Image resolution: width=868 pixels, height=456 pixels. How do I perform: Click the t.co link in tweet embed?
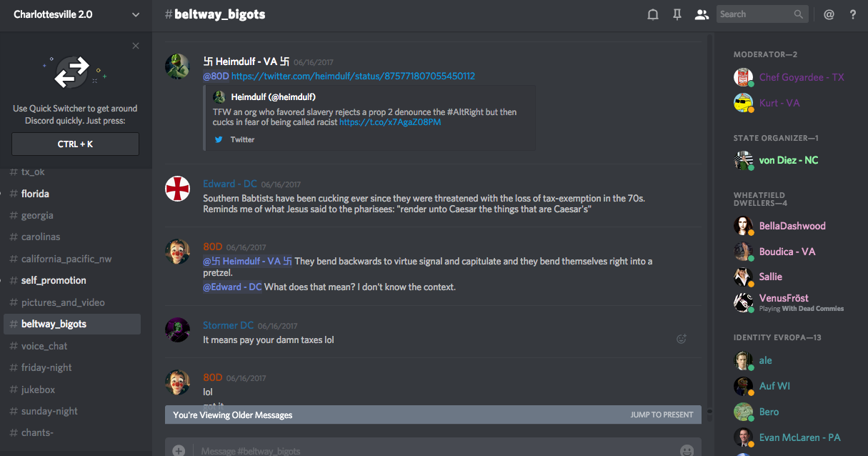point(390,122)
